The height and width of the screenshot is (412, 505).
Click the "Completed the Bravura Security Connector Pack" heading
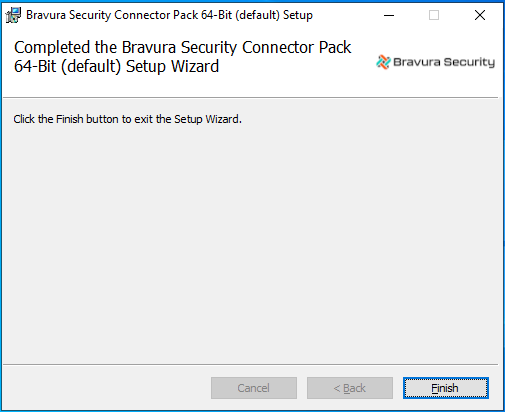183,47
